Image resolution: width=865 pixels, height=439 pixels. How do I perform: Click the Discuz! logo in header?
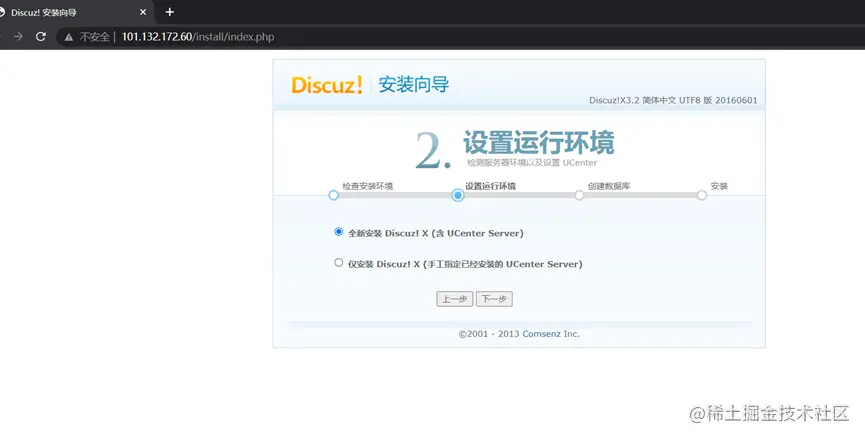[x=327, y=85]
